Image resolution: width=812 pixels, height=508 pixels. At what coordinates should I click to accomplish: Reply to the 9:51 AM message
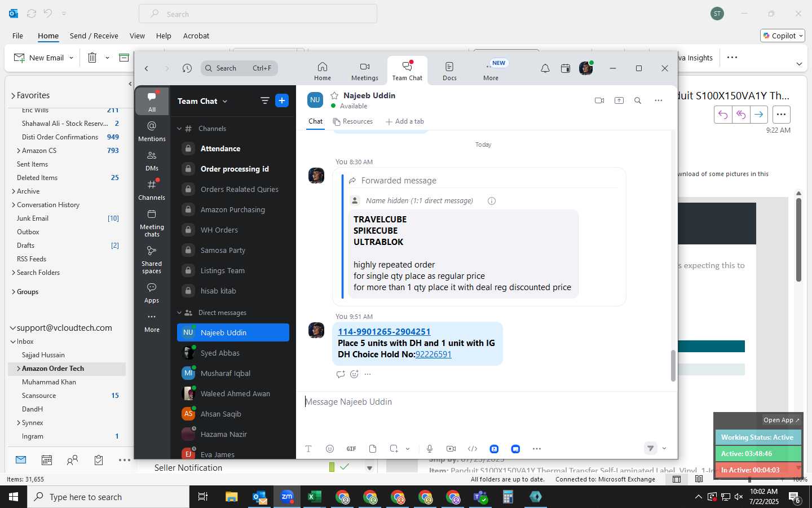341,374
